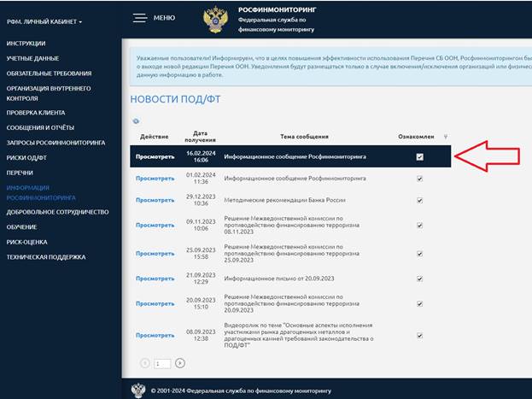Viewport: 532px width, 399px height.
Task: Click Просмотреть for 25.09.2023 message
Action: (x=155, y=254)
